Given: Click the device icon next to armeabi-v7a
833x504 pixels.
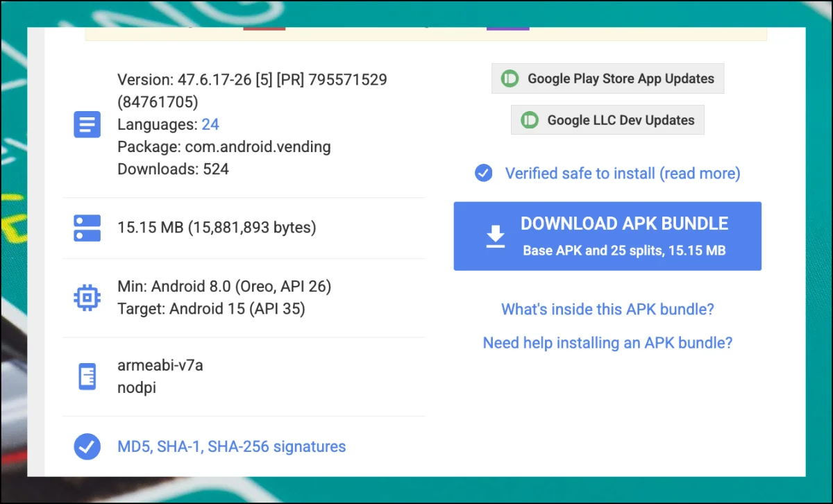Looking at the screenshot, I should pyautogui.click(x=87, y=377).
